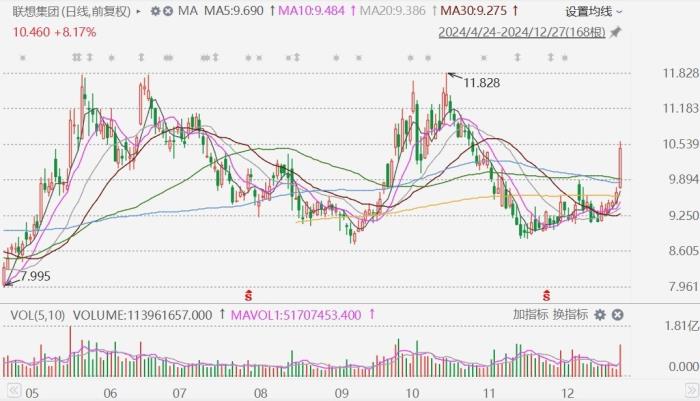Click the 7.961 price axis label
Screen dimensions: 700x401
tap(683, 286)
